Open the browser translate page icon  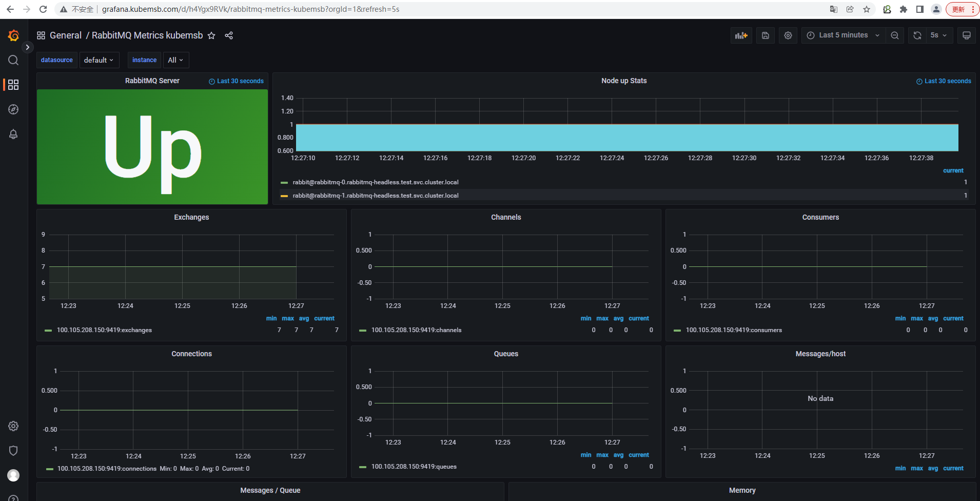click(834, 9)
